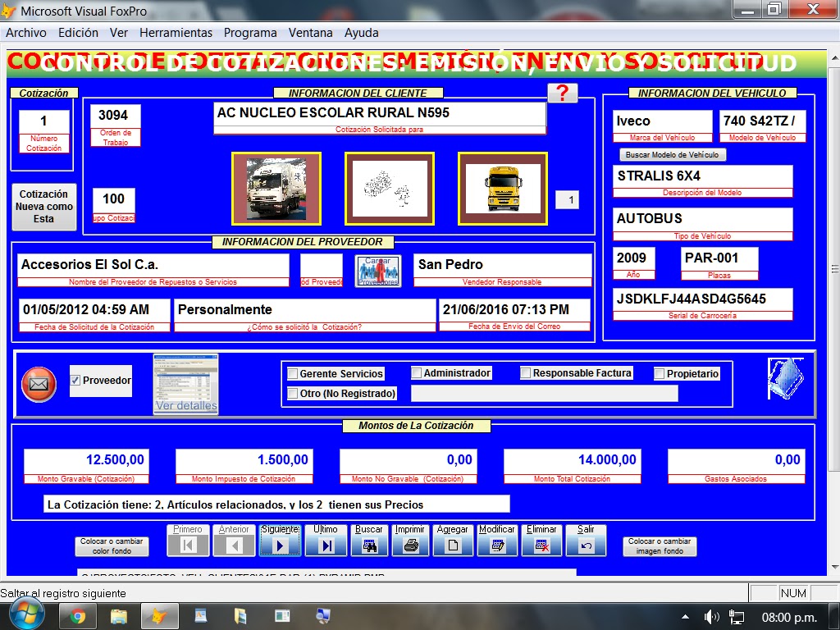This screenshot has height=630, width=840.
Task: Click Colocar o cambiar color fondo
Action: 112,546
